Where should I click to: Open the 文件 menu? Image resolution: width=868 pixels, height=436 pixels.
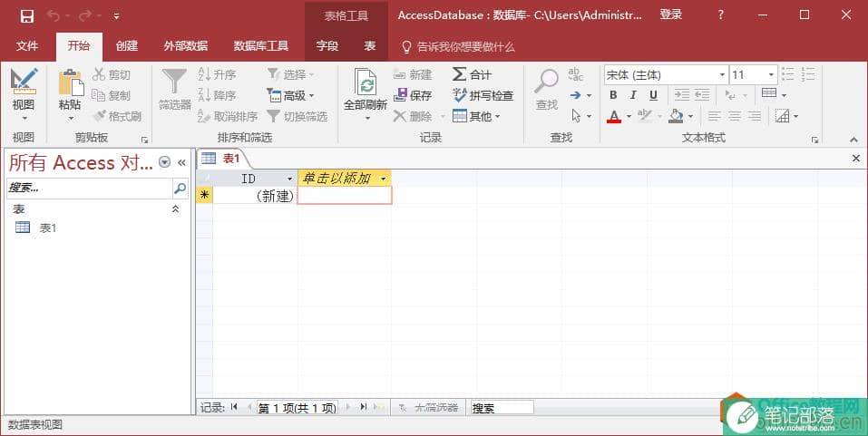click(27, 46)
